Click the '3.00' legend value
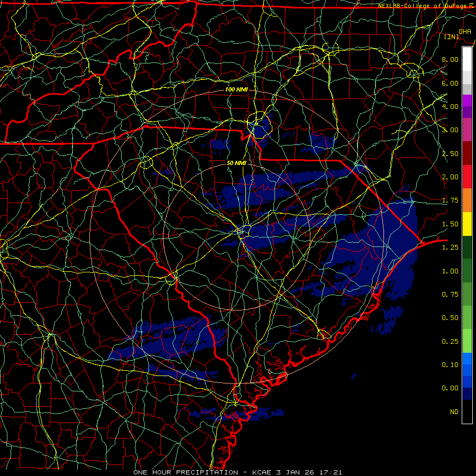476x476 pixels. point(450,130)
